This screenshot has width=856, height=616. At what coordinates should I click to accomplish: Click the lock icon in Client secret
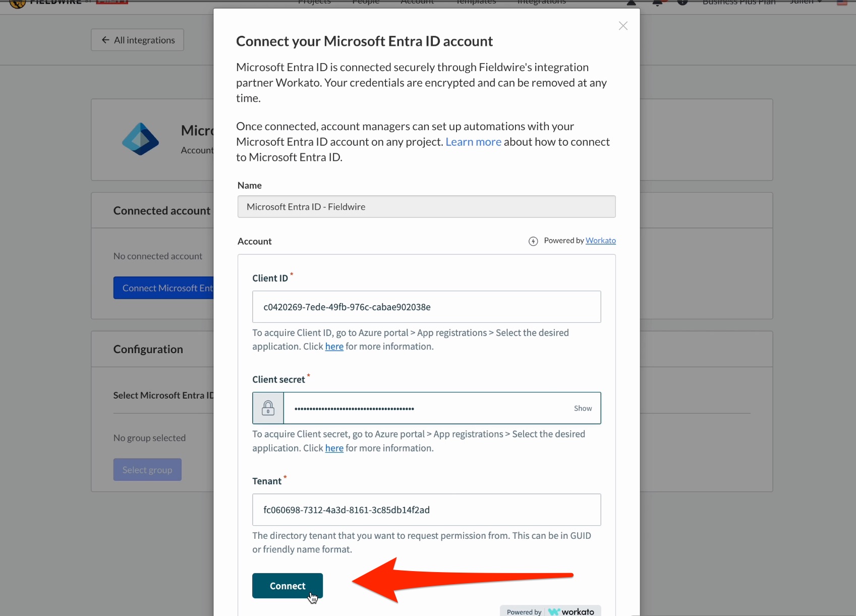268,408
